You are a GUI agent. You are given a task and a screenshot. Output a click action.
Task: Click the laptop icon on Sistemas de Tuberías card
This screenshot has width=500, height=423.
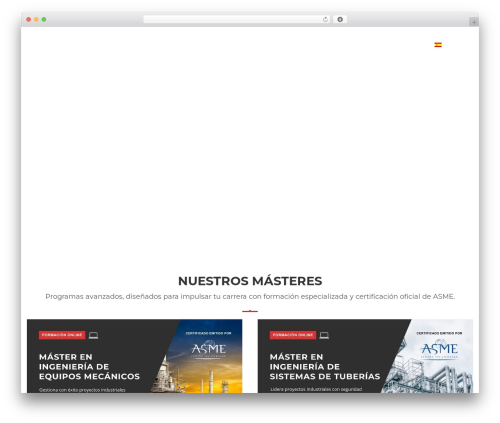324,335
